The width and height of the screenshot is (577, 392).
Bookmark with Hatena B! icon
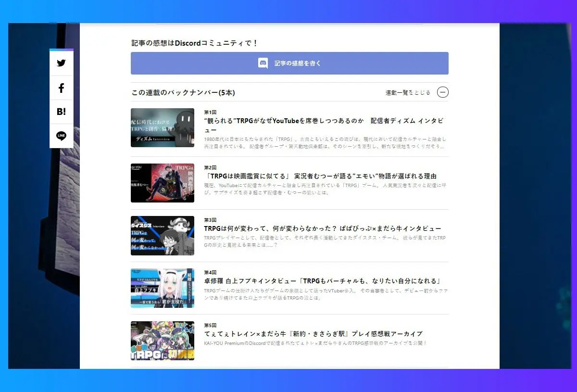(61, 112)
